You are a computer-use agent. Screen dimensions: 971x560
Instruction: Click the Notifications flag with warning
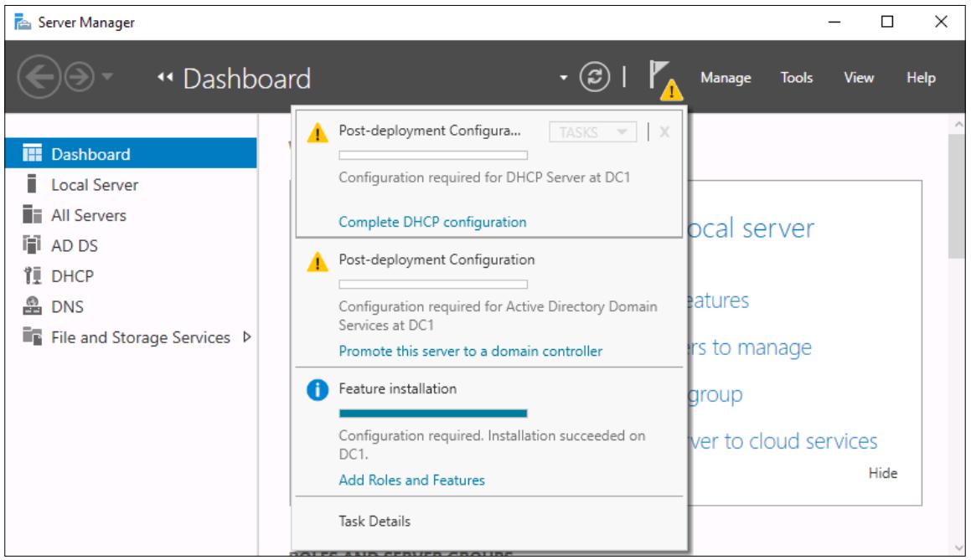click(665, 80)
